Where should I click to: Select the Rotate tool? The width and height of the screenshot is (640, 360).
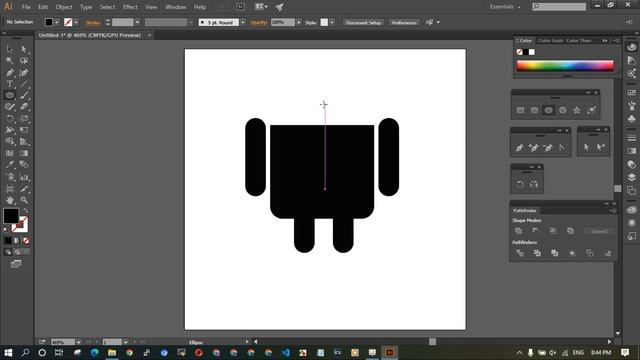pos(10,119)
